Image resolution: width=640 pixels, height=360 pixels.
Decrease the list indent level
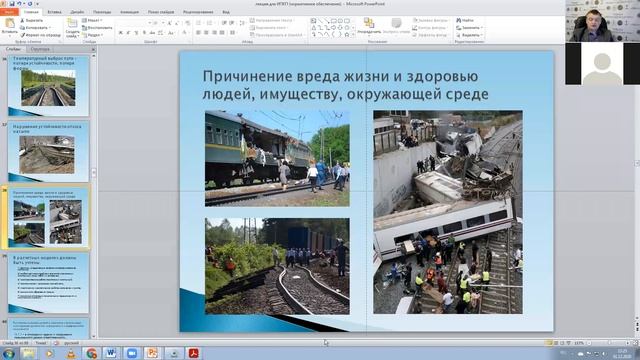coord(224,23)
